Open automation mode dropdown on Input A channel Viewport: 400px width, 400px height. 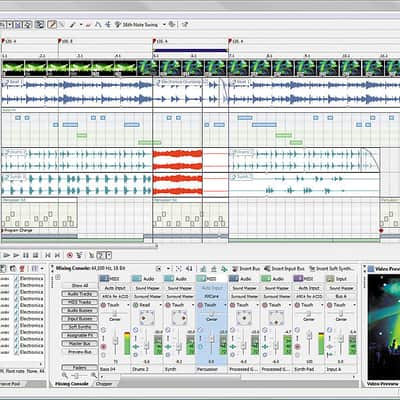tap(354, 305)
